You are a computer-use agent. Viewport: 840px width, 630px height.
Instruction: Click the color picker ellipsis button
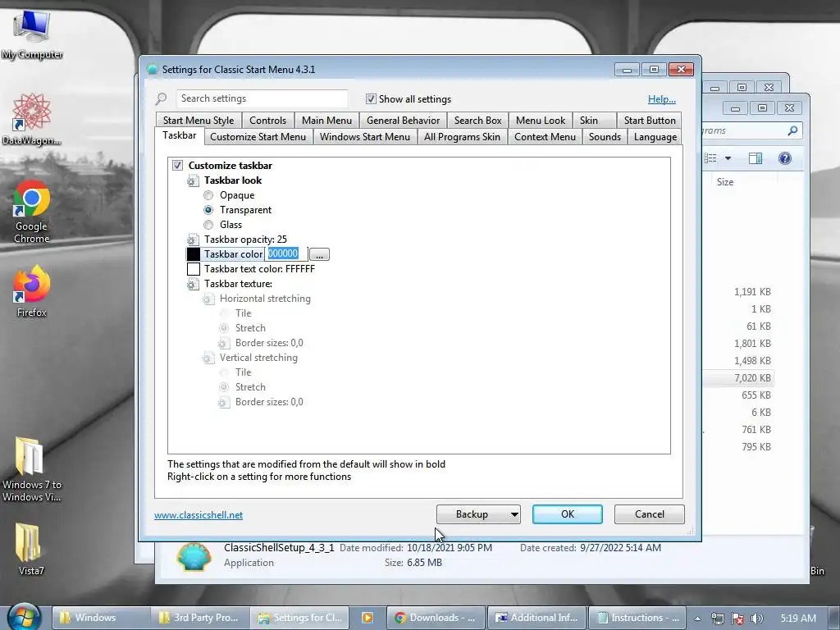pyautogui.click(x=319, y=254)
